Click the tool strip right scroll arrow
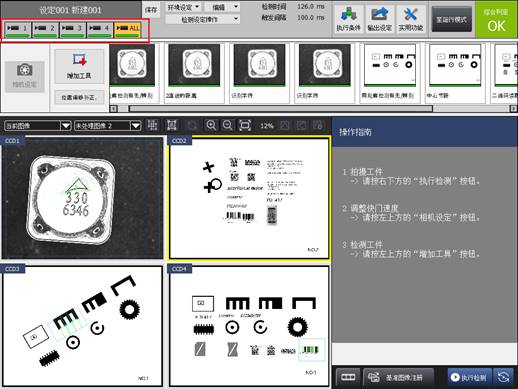Screen dimensions: 518x389 pyautogui.click(x=513, y=108)
